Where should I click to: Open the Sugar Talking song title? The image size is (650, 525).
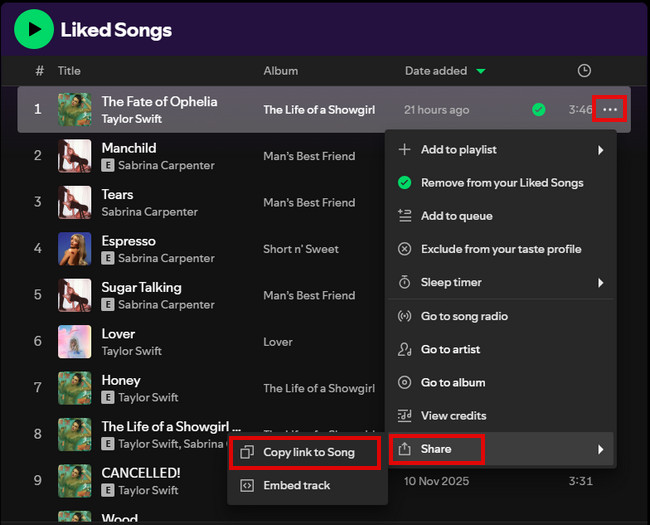pyautogui.click(x=141, y=287)
